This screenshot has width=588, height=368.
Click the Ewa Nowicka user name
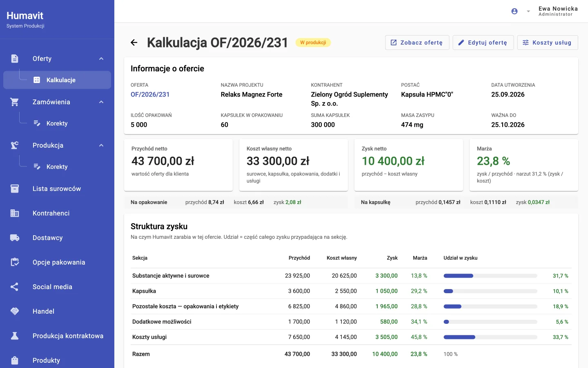558,9
